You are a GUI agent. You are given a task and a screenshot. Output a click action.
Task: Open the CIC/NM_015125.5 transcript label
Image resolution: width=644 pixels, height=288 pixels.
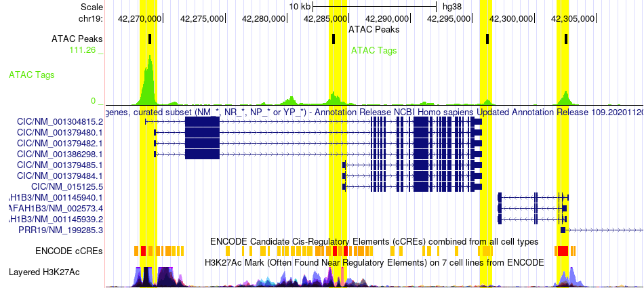click(67, 186)
